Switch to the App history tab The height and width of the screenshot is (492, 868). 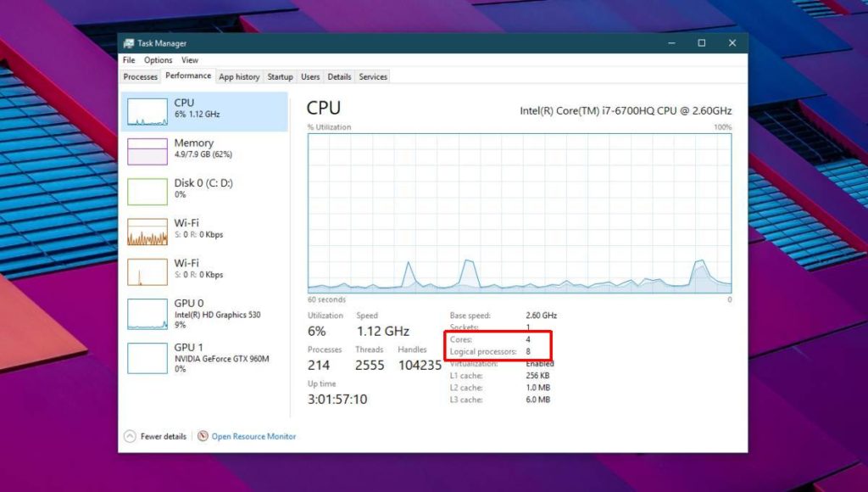click(x=239, y=76)
